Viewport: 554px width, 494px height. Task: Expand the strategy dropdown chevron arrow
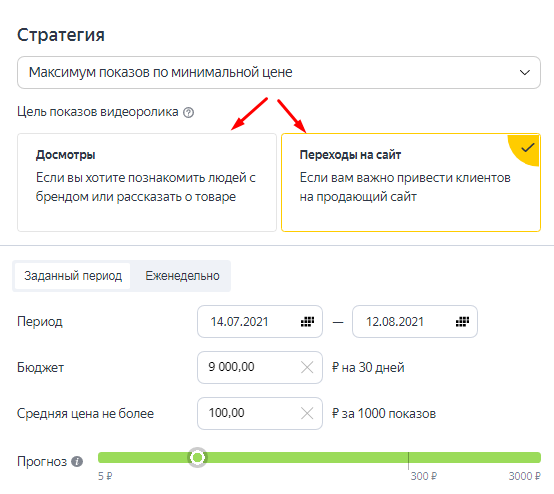525,72
